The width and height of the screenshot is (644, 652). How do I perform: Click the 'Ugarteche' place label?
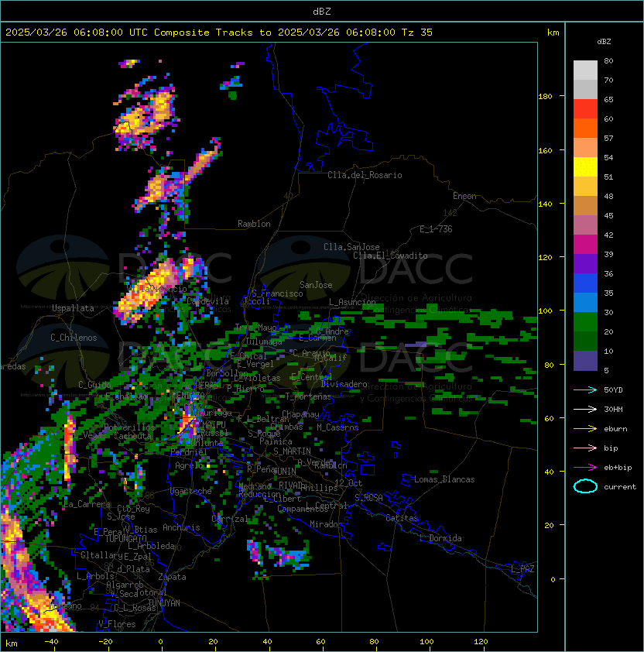click(x=191, y=491)
